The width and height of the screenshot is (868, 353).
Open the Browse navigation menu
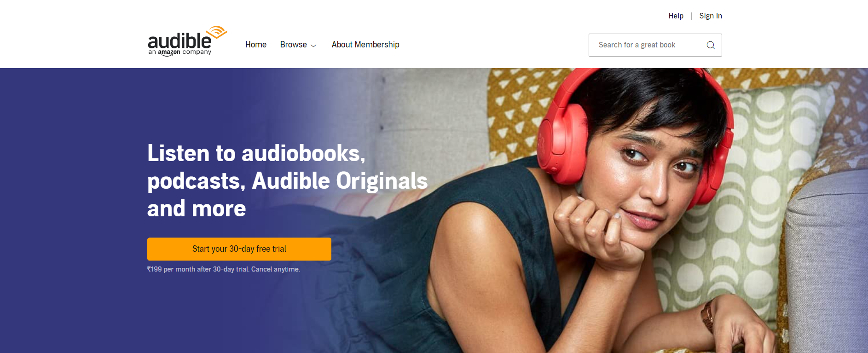[x=298, y=45]
